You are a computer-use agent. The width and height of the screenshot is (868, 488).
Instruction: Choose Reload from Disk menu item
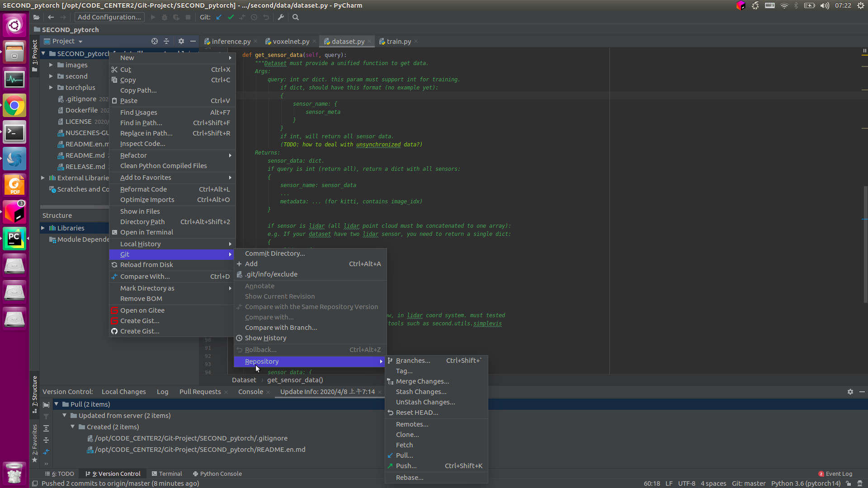(x=172, y=265)
